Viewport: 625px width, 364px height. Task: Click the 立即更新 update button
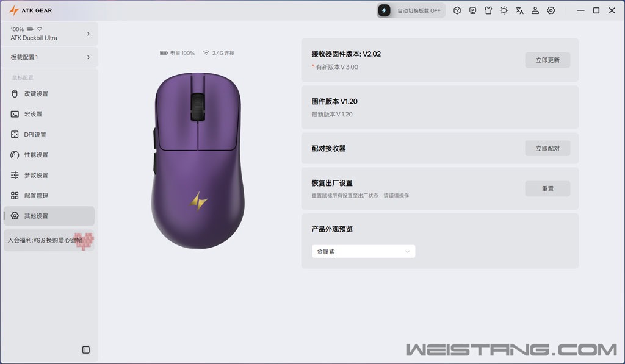pyautogui.click(x=547, y=60)
